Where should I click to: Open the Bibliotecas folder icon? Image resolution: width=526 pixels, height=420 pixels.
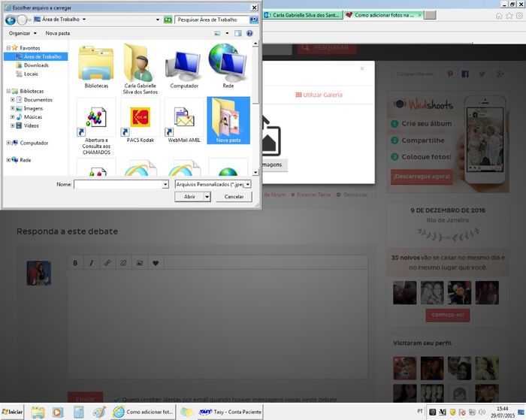[x=96, y=67]
